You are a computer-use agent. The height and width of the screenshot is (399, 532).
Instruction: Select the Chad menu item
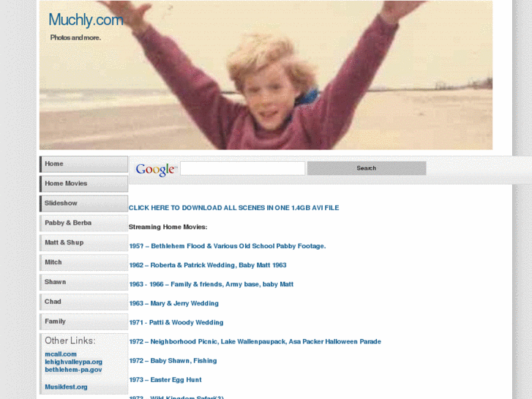tap(84, 302)
